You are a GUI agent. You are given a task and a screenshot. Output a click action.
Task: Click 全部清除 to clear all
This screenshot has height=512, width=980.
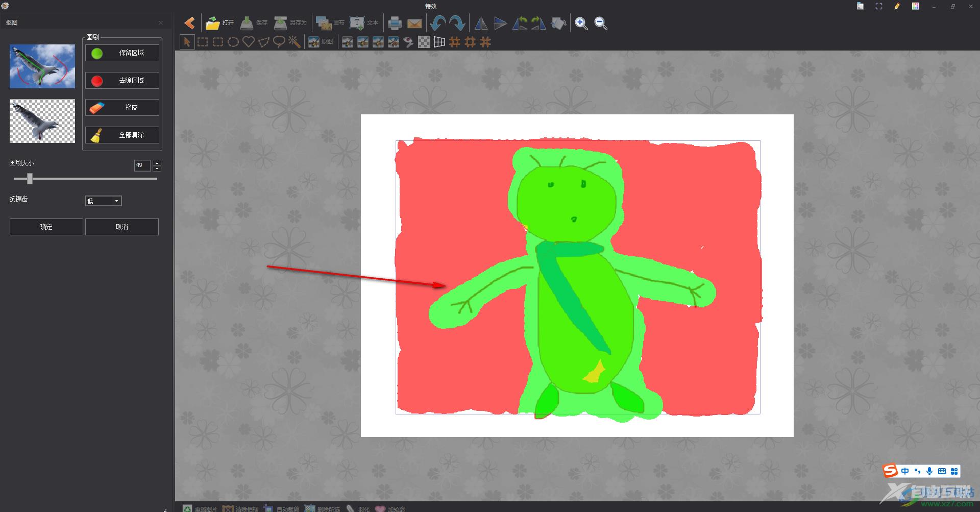pos(122,135)
